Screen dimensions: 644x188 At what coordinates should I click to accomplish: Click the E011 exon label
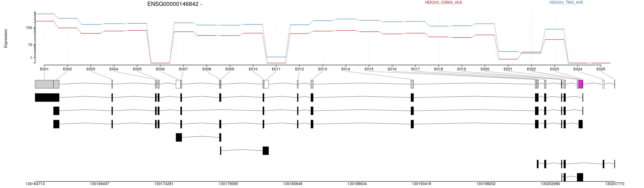point(276,69)
